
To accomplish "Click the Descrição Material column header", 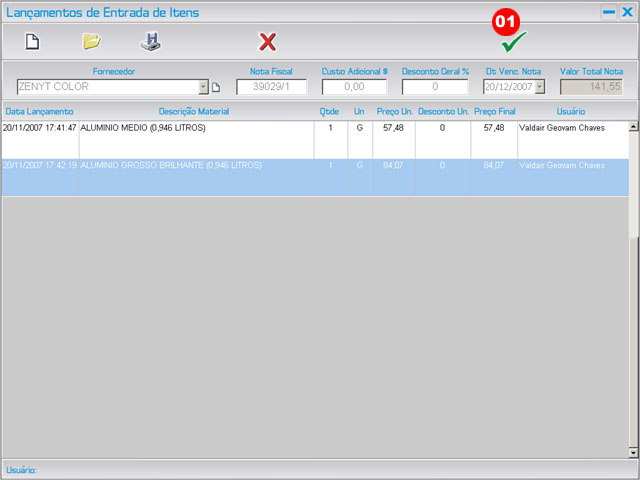I will click(194, 111).
